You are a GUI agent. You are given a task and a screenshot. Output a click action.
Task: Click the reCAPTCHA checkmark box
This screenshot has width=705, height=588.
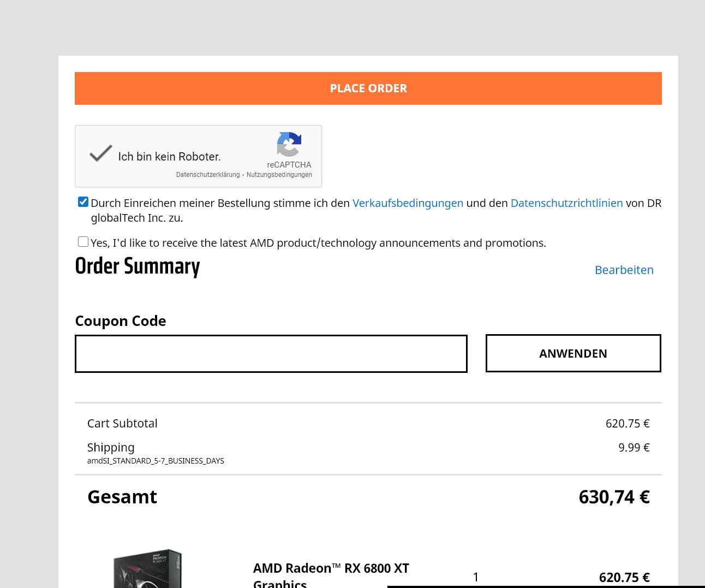pos(101,154)
